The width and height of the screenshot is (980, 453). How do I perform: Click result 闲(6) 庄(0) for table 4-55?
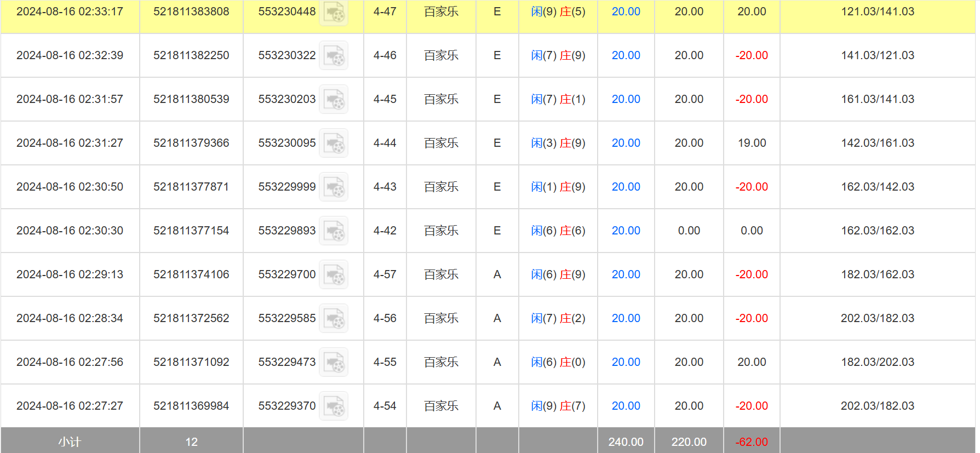click(x=558, y=362)
